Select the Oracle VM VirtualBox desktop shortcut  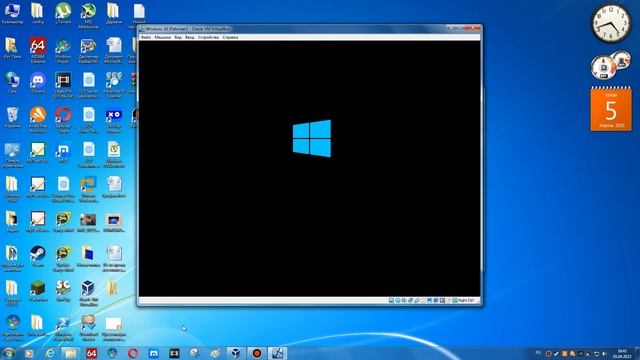88,293
